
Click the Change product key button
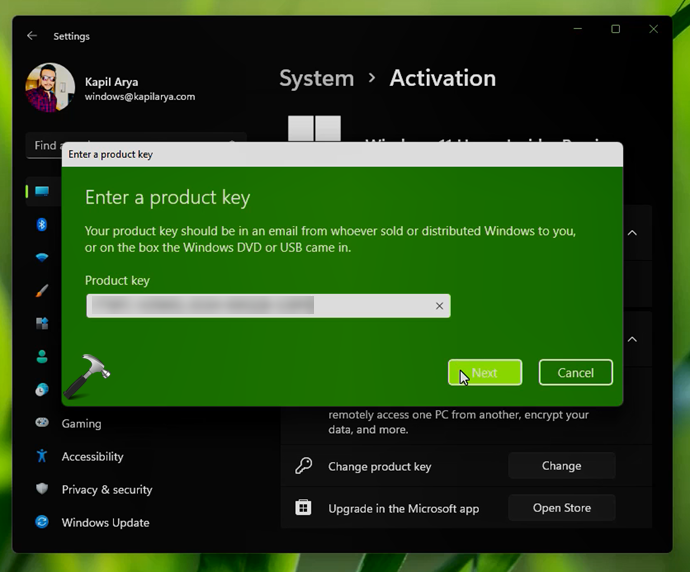click(561, 466)
